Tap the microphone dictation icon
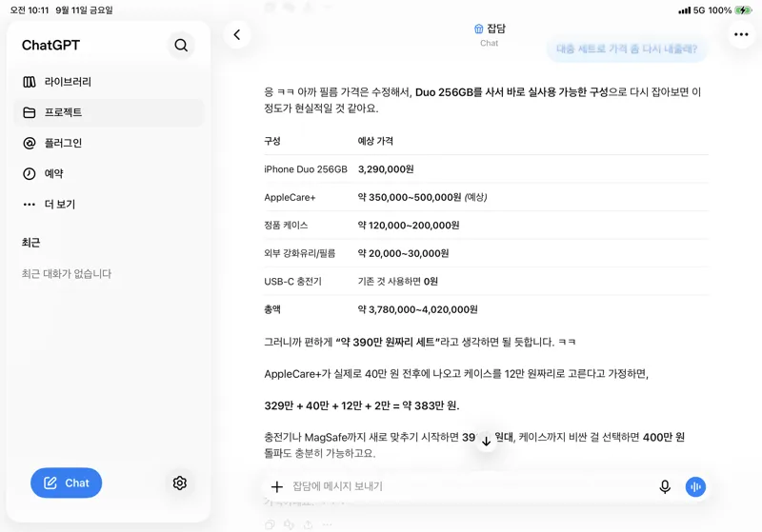 pos(665,486)
